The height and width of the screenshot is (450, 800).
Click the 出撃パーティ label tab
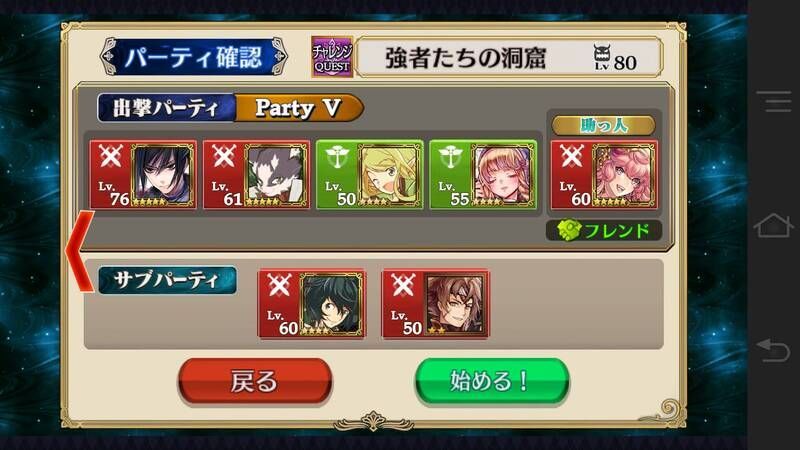pyautogui.click(x=166, y=108)
